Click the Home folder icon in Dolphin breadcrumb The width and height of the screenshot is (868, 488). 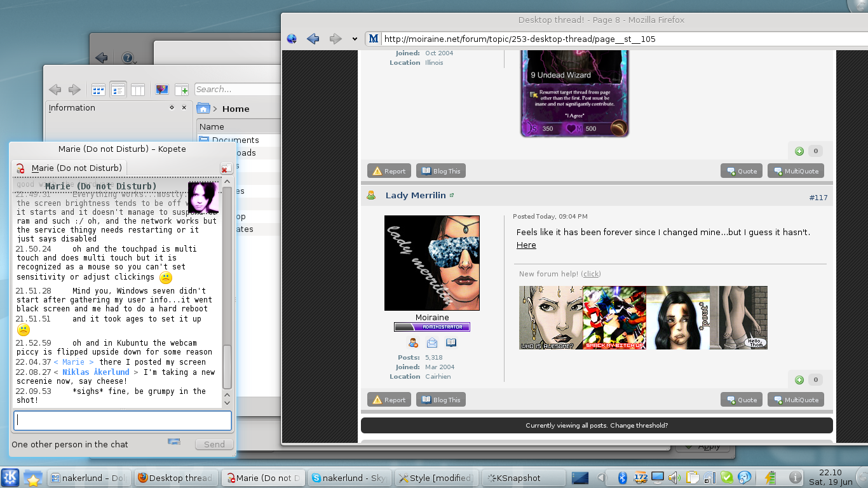pyautogui.click(x=203, y=109)
